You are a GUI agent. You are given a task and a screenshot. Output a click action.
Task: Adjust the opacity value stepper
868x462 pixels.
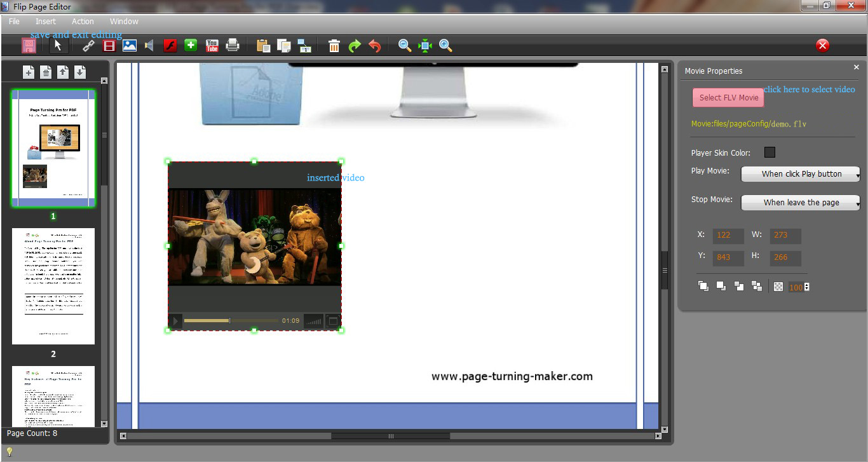[807, 287]
